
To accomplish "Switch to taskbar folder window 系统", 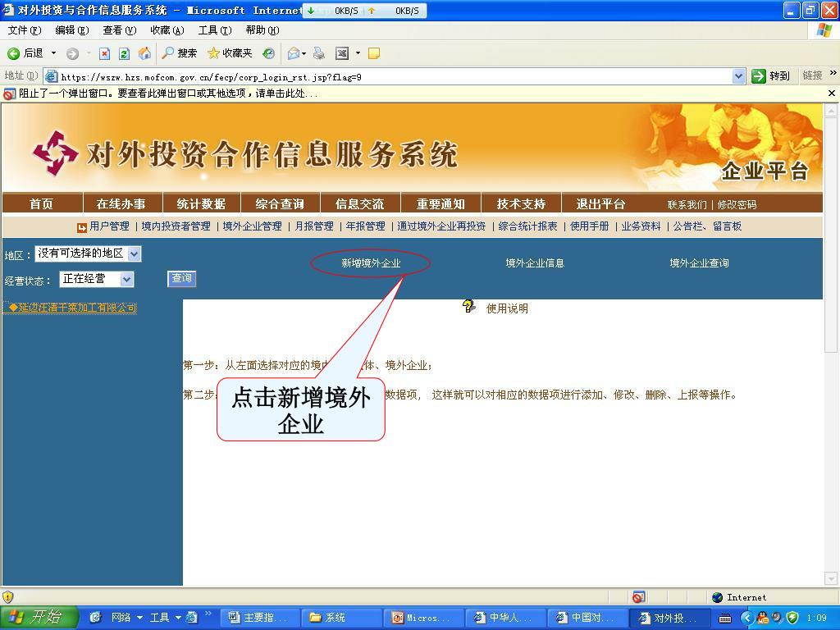I will point(341,618).
